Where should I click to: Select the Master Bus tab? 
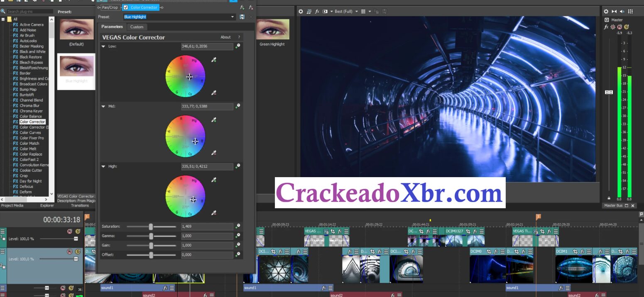[x=613, y=206]
